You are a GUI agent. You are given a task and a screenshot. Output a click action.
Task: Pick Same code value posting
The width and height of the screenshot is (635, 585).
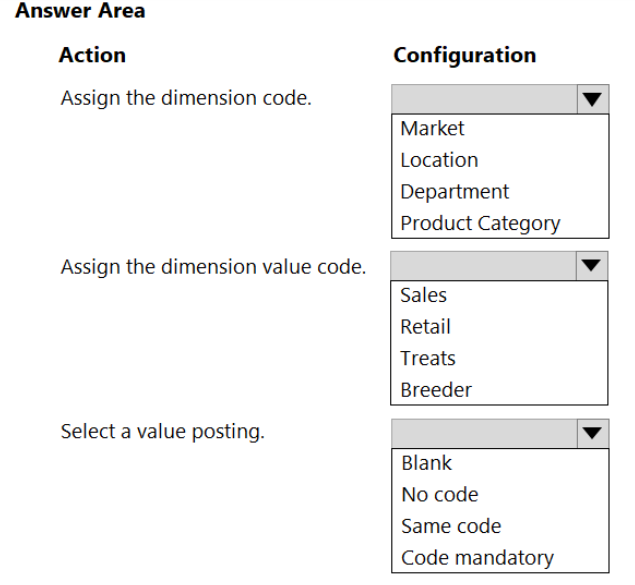click(x=451, y=526)
